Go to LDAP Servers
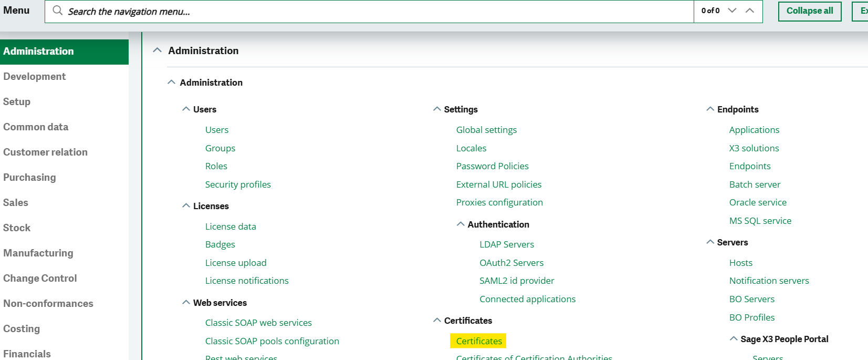Image resolution: width=868 pixels, height=360 pixels. click(507, 244)
